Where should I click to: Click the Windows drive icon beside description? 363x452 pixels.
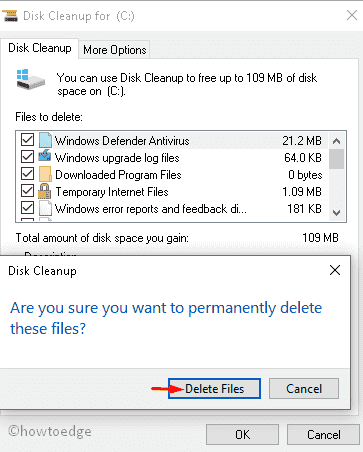point(31,79)
